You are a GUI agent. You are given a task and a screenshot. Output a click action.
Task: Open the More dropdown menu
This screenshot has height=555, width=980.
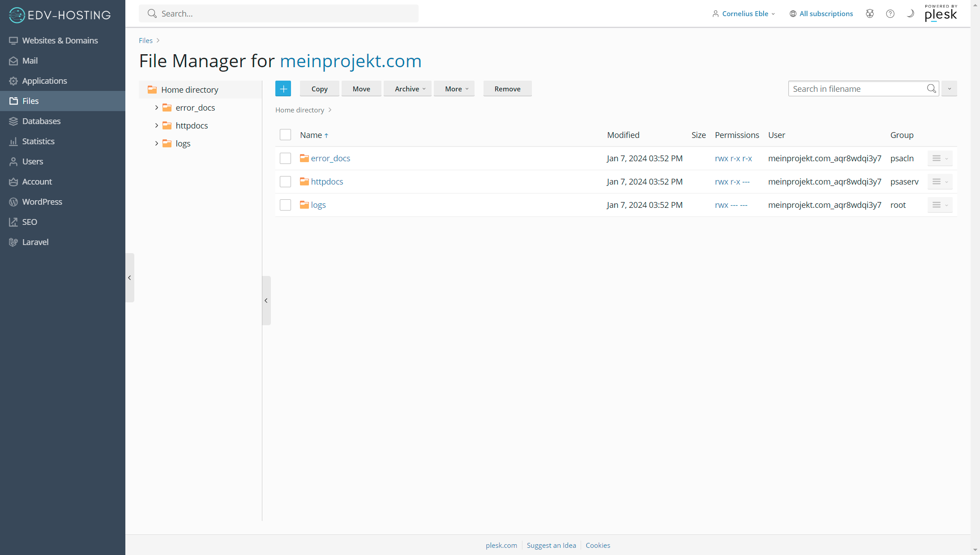click(x=454, y=89)
